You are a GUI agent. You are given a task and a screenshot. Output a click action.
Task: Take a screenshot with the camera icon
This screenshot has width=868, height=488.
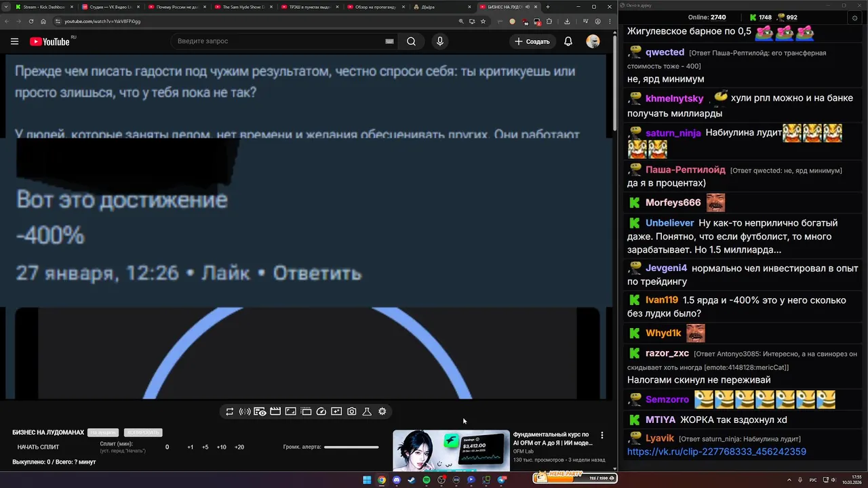click(352, 411)
